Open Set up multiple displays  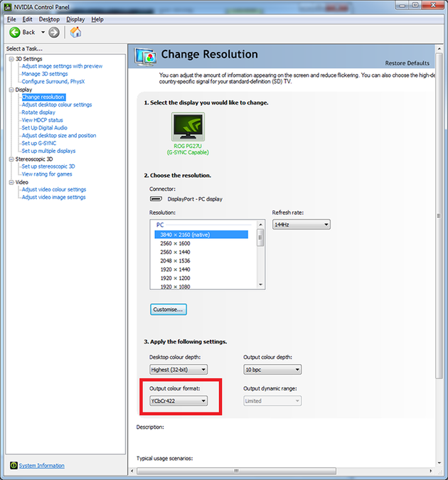(48, 151)
